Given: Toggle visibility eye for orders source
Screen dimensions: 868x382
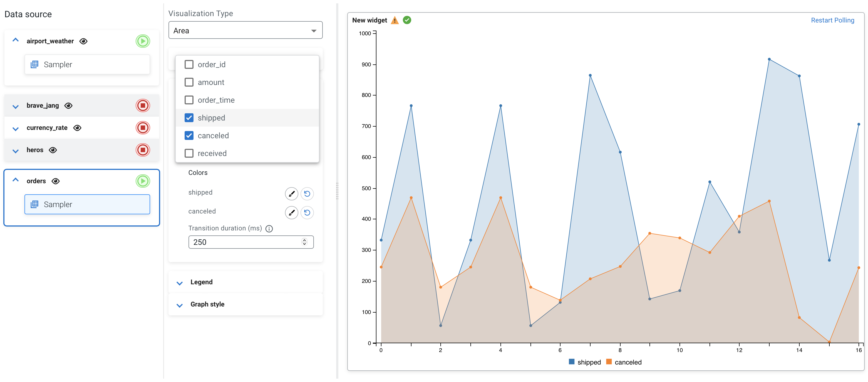Looking at the screenshot, I should [x=56, y=181].
